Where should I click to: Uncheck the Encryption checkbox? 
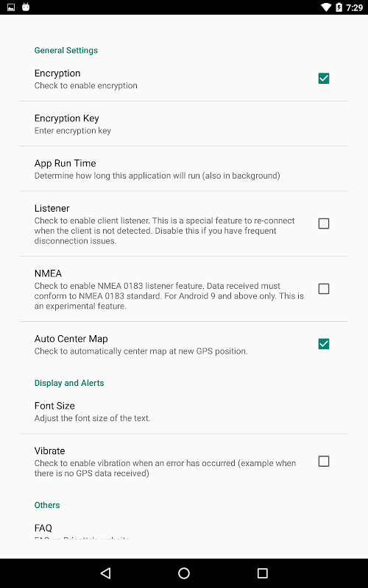click(x=323, y=79)
